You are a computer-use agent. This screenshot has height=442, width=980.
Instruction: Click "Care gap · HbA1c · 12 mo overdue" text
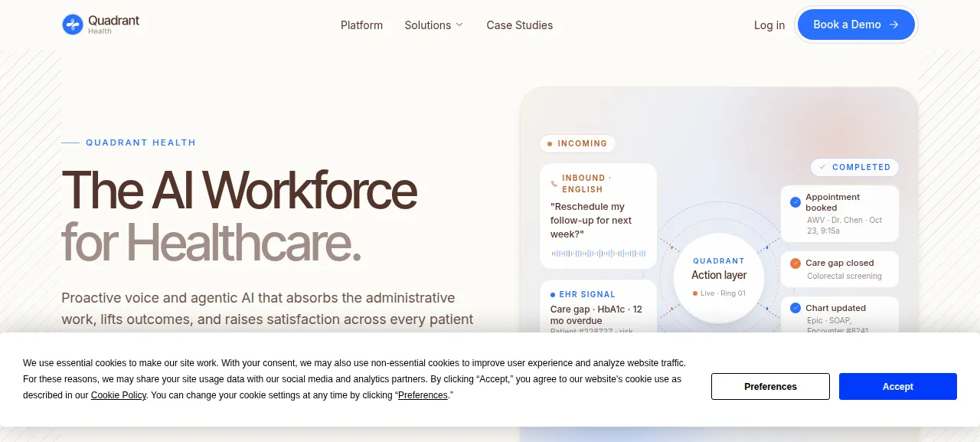point(596,315)
